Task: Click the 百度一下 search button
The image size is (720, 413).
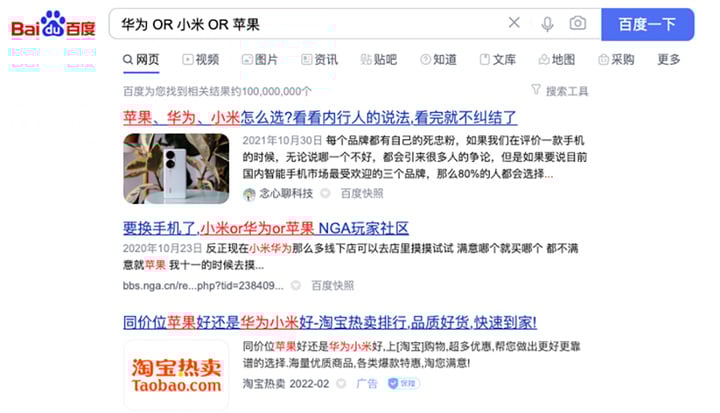Action: pyautogui.click(x=647, y=24)
